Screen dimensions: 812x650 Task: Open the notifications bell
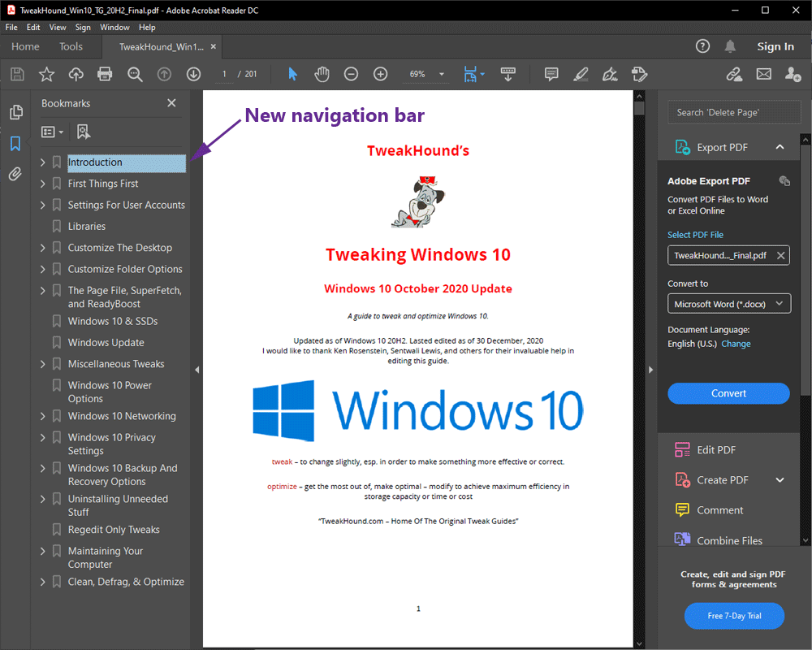pos(730,46)
